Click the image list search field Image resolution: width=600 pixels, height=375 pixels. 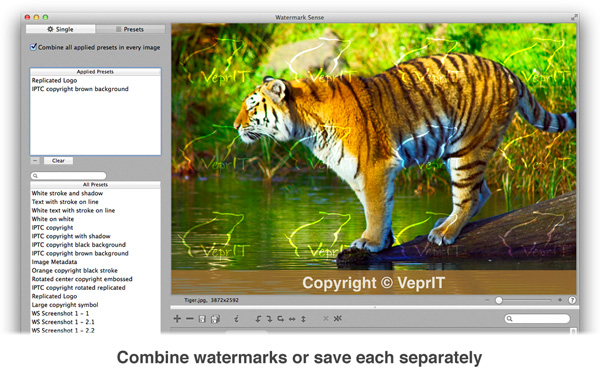point(537,318)
